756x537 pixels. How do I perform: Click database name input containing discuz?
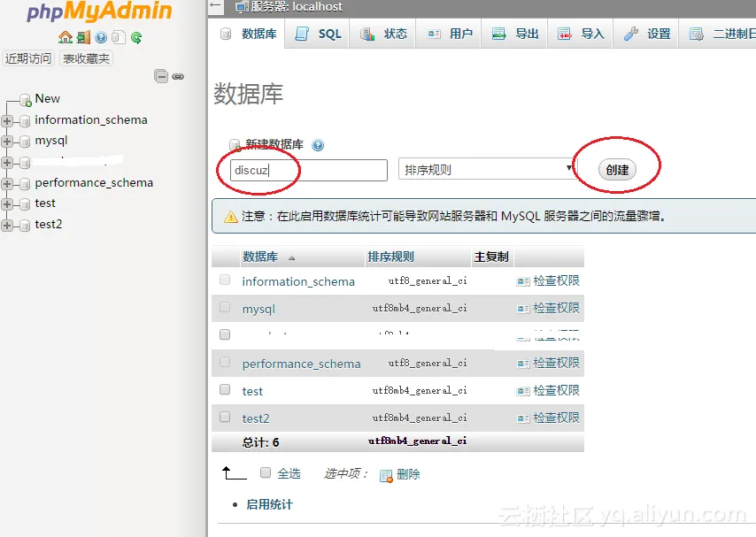pyautogui.click(x=309, y=170)
